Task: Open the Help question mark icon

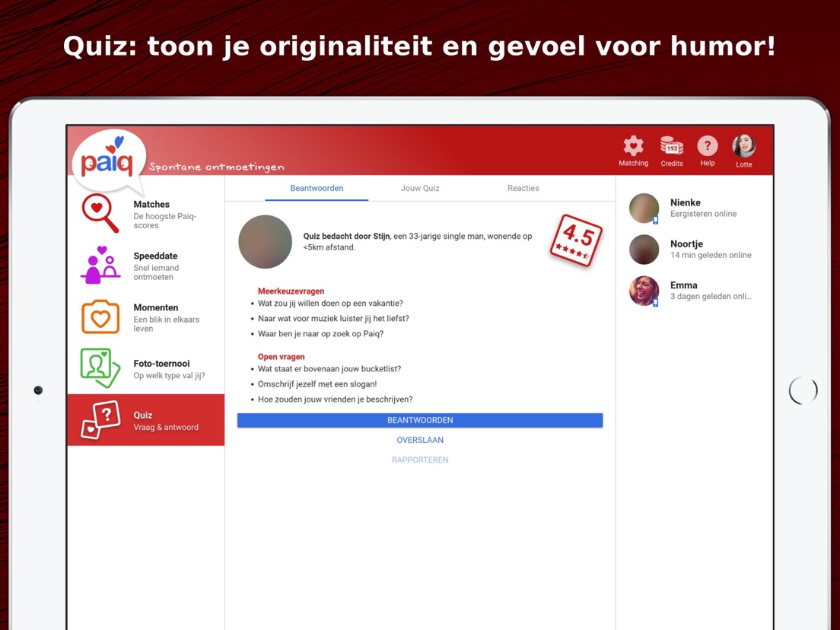Action: (x=707, y=146)
